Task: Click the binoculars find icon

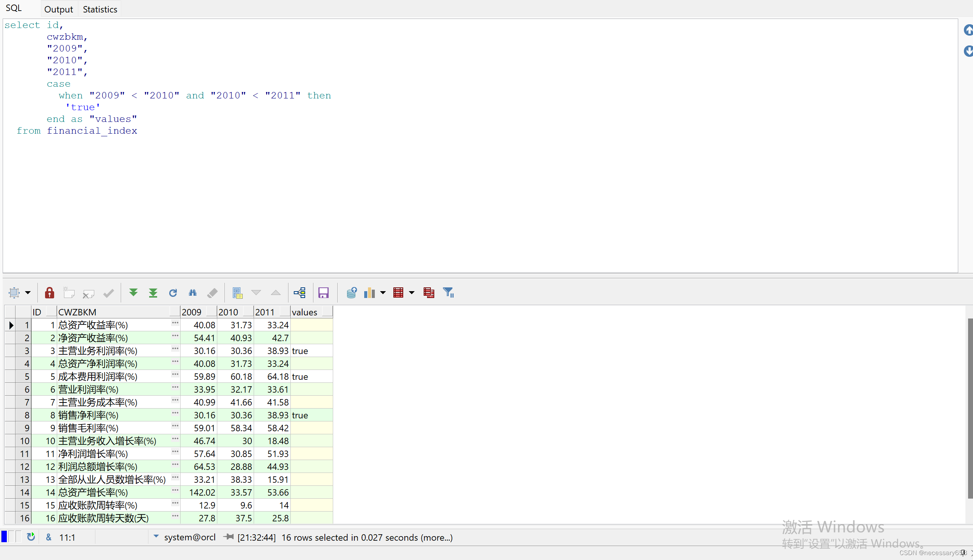Action: point(193,293)
